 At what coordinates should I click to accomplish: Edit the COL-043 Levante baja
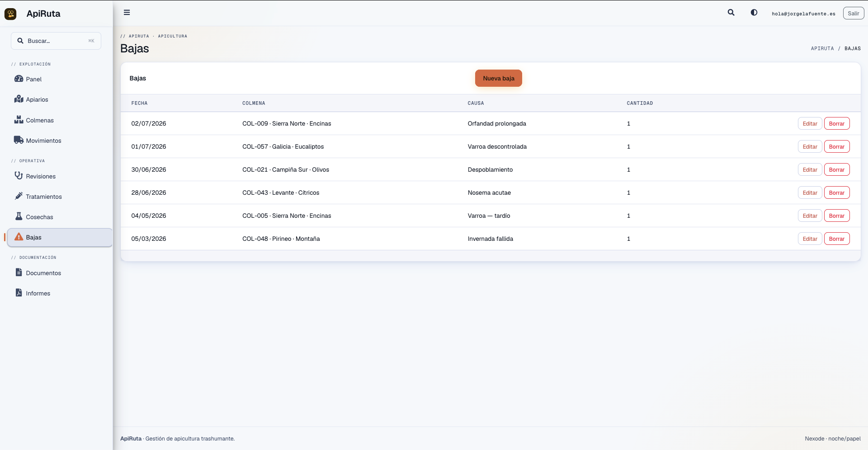[810, 192]
